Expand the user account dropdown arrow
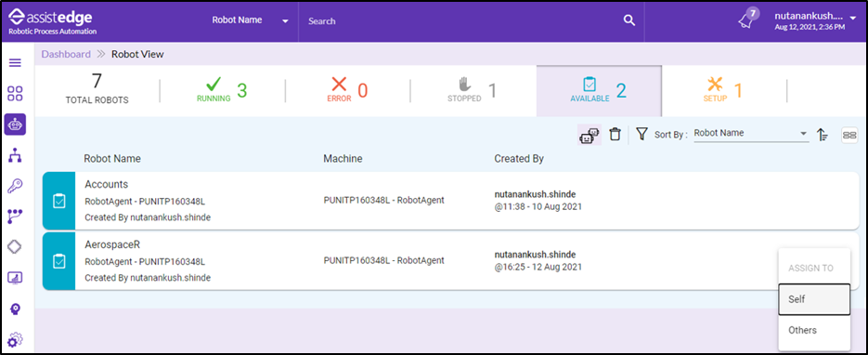 (x=852, y=18)
